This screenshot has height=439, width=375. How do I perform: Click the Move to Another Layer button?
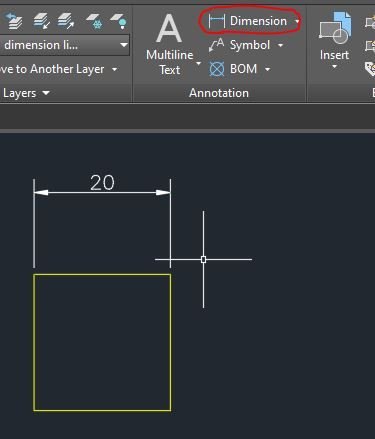coord(52,69)
